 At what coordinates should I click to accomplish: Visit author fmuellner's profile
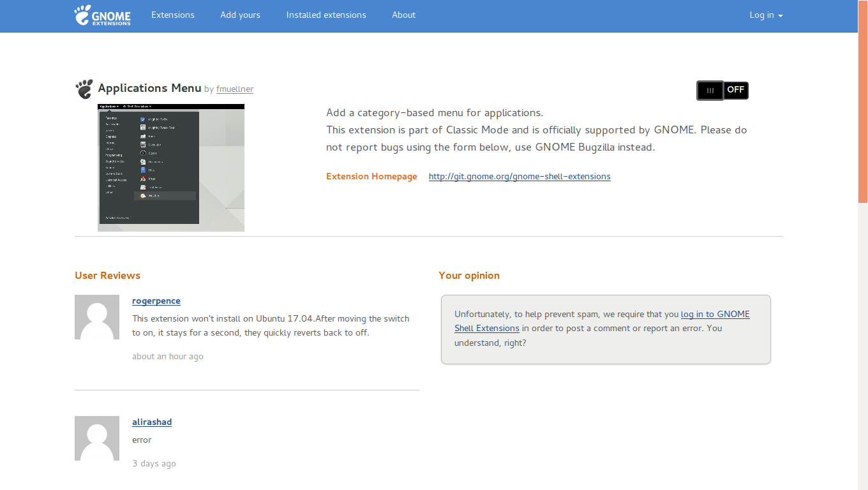[235, 89]
